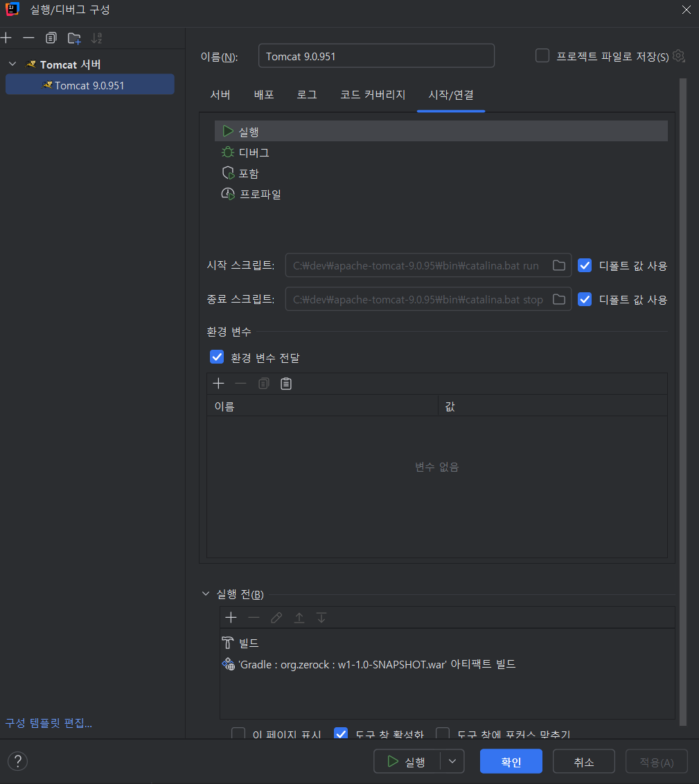This screenshot has height=784, width=699.
Task: Uncheck 디폴트 값 사용 for 시작 스크립트
Action: tap(585, 265)
